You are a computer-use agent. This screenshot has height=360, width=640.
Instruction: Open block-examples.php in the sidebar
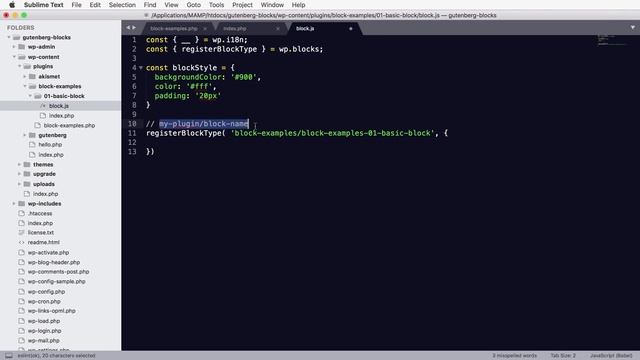(x=69, y=126)
